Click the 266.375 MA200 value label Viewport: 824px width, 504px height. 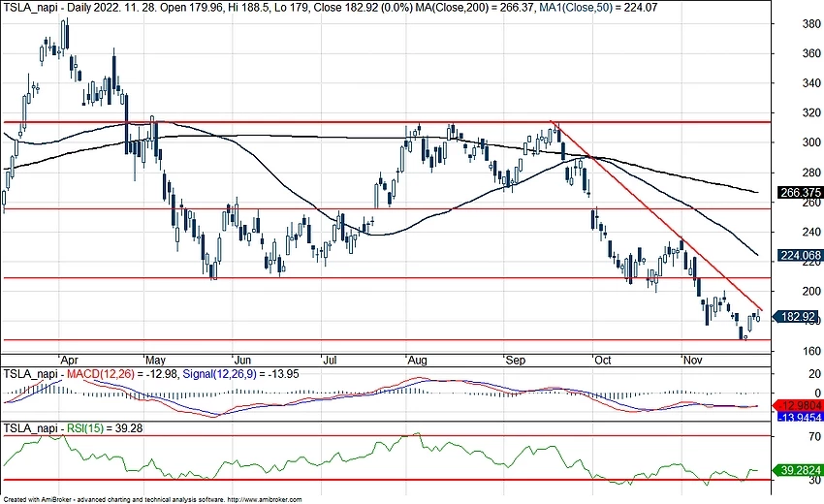[799, 192]
